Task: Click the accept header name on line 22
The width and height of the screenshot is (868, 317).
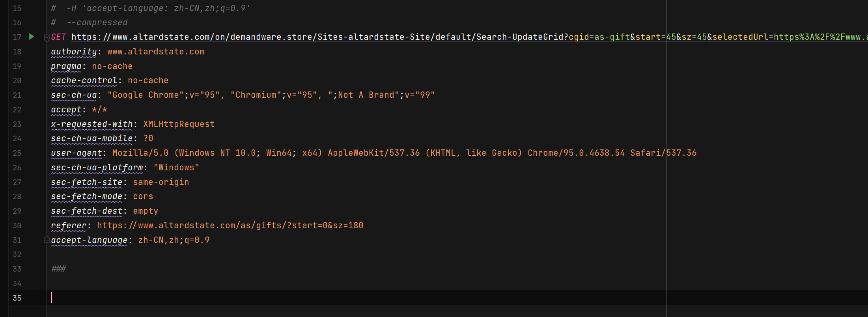Action: tap(66, 110)
